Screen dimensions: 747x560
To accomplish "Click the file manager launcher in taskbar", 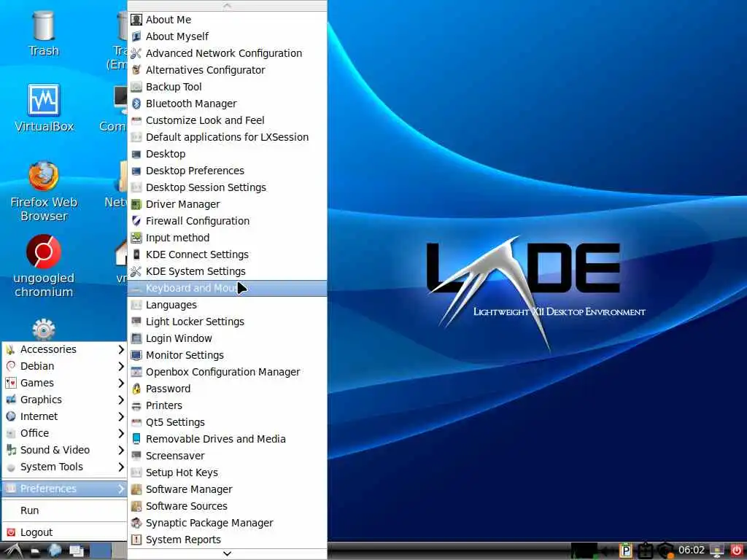I will [x=35, y=551].
